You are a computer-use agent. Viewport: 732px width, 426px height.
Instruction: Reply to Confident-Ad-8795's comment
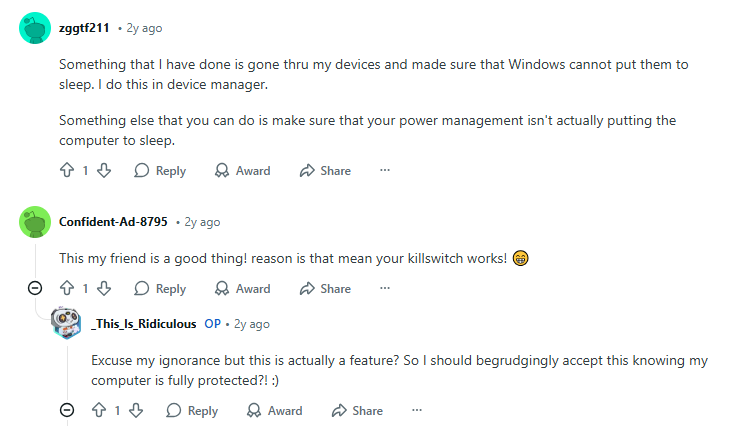click(160, 289)
